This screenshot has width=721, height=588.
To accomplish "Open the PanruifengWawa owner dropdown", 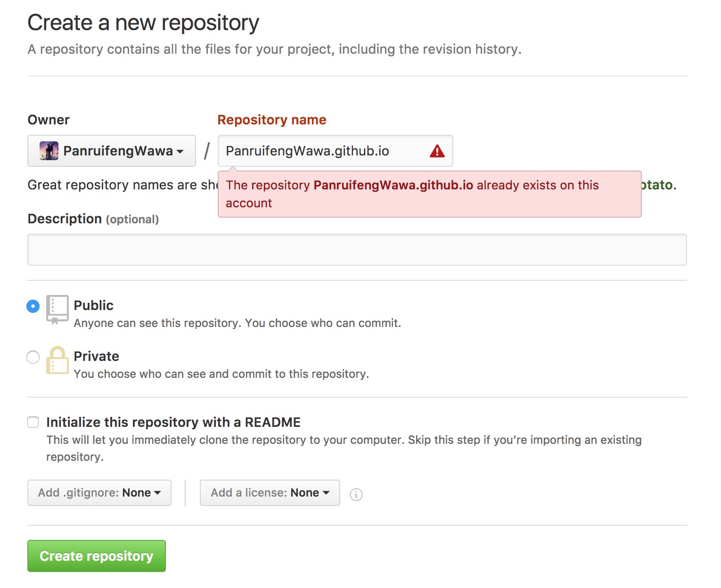I will coord(112,151).
